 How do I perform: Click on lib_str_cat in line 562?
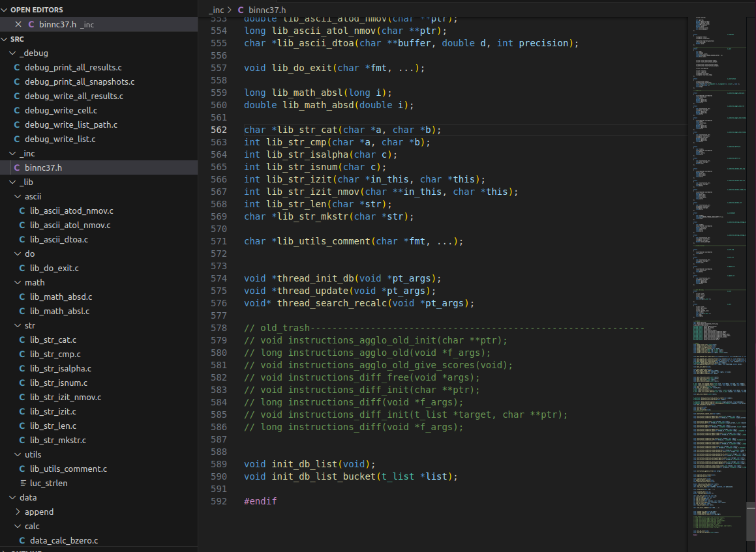(x=307, y=130)
